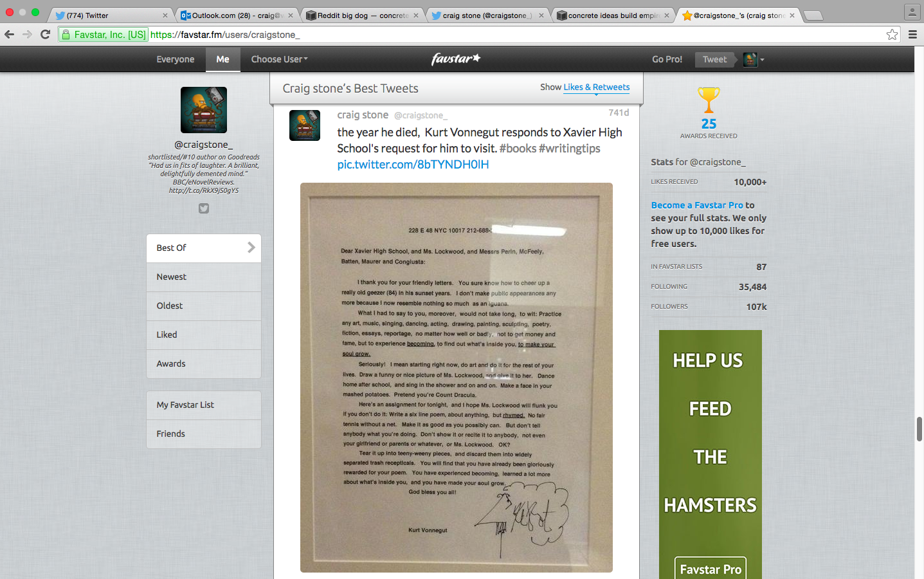Close the craig stone Twitter tab

541,15
